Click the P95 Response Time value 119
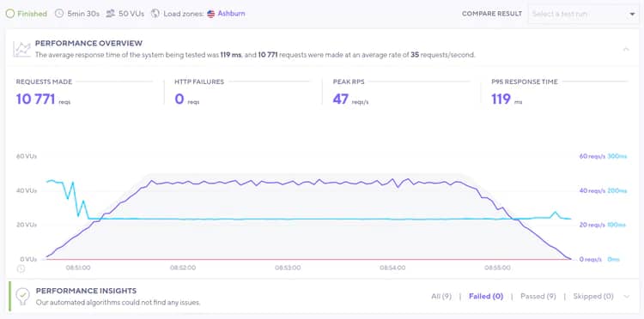The height and width of the screenshot is (319, 644). tap(501, 99)
